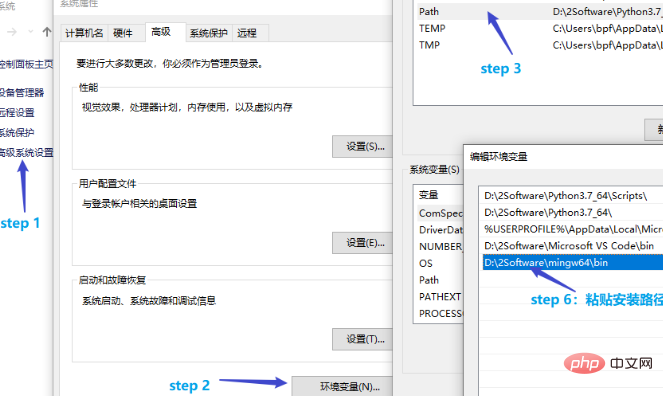663x396 pixels.
Task: Select Microsoft VS Code\bin path entry
Action: 573,246
